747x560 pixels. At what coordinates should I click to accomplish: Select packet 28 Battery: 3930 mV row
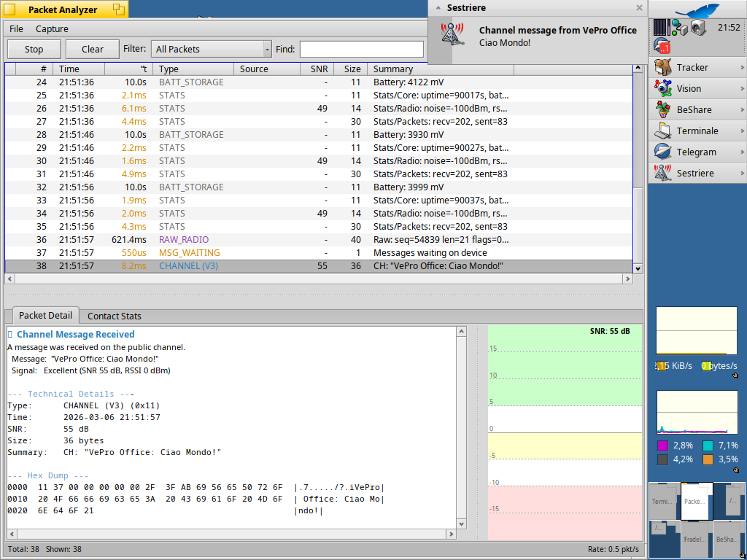319,135
